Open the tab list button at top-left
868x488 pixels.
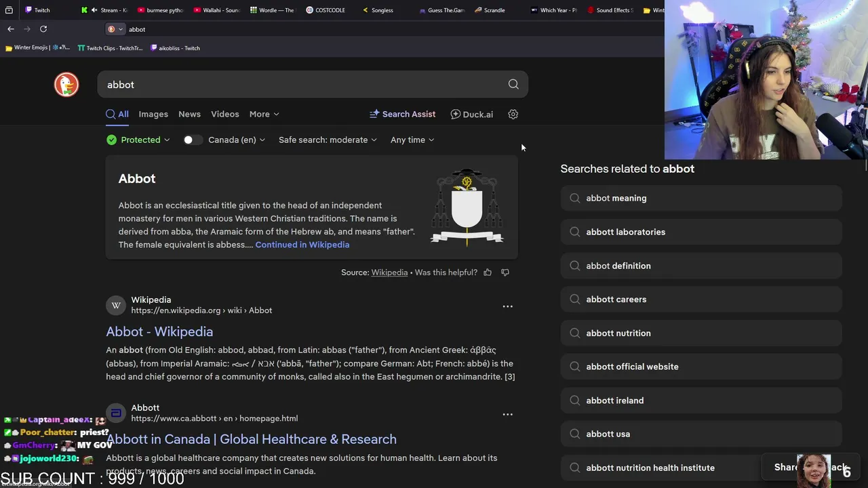(x=9, y=10)
